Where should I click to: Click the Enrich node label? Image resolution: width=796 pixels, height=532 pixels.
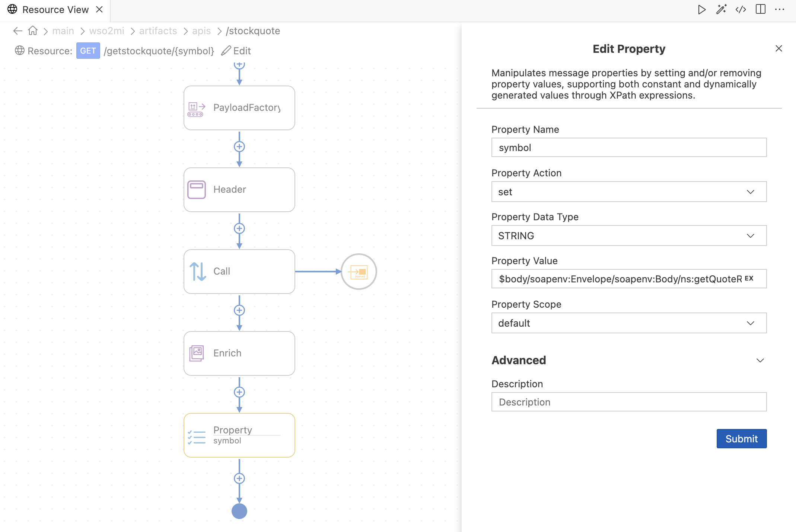click(x=227, y=353)
